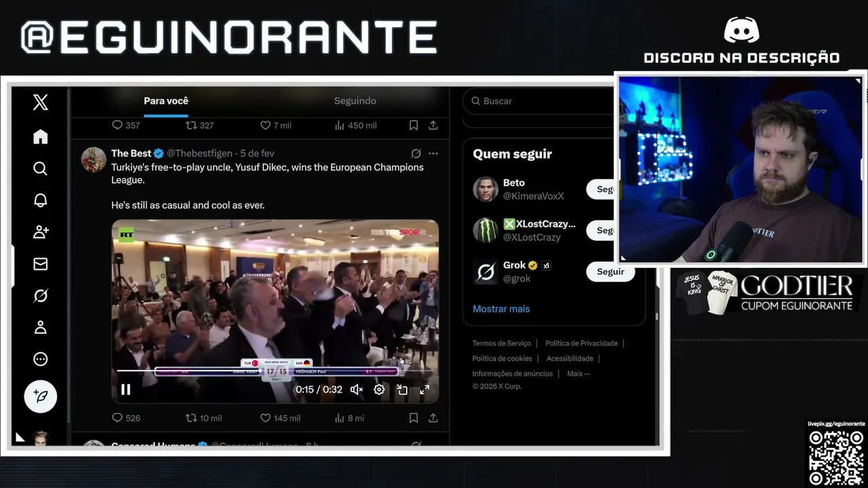Repost the post with 327 reposts
Viewport: 868px width, 488px height.
tap(200, 125)
